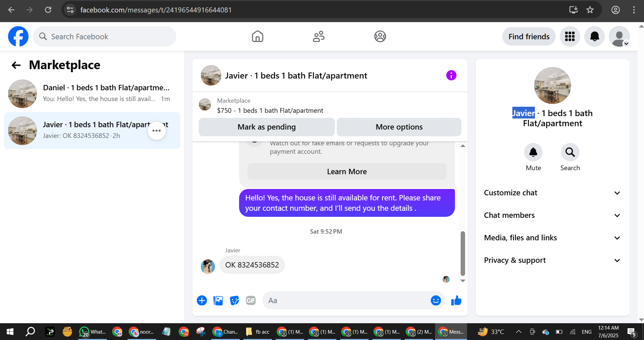Expand the Customize chat section
The image size is (644, 340).
click(x=552, y=193)
